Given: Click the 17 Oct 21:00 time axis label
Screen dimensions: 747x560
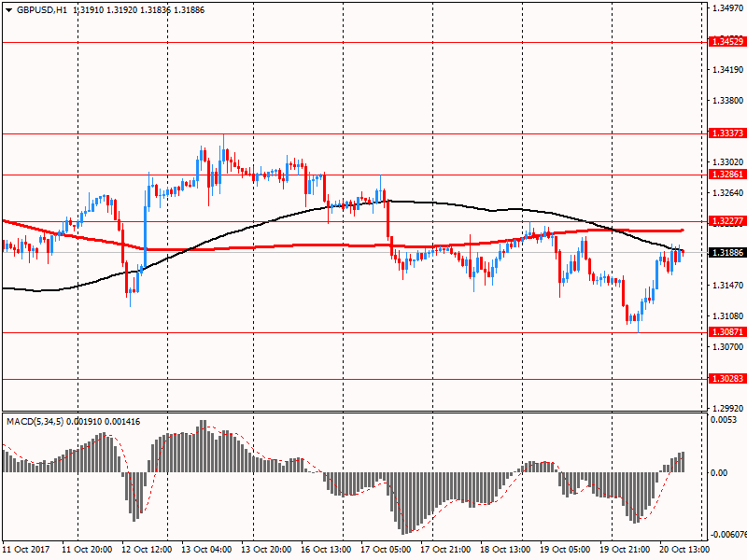Looking at the screenshot, I should [x=445, y=550].
